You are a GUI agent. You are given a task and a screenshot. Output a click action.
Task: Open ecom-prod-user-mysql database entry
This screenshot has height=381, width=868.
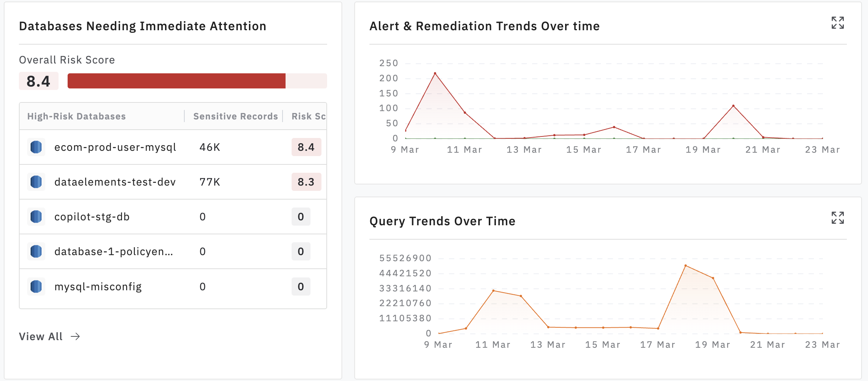pos(115,147)
